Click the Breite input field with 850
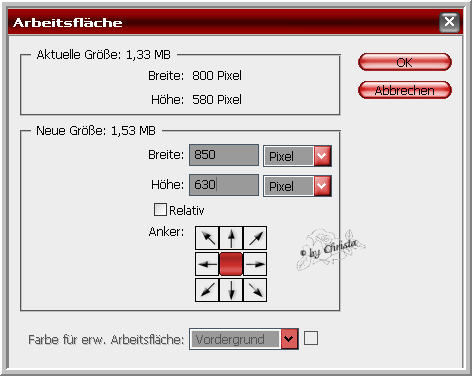Screen dimensions: 472x376 click(x=224, y=155)
